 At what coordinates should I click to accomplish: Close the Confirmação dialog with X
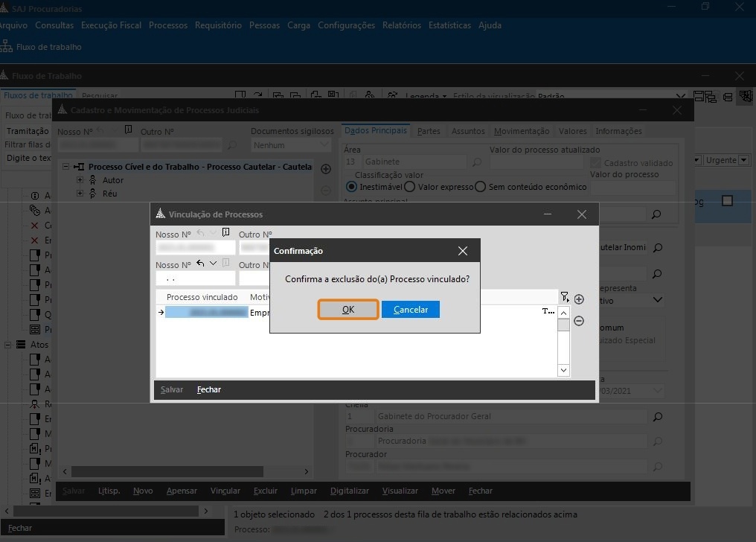[463, 251]
